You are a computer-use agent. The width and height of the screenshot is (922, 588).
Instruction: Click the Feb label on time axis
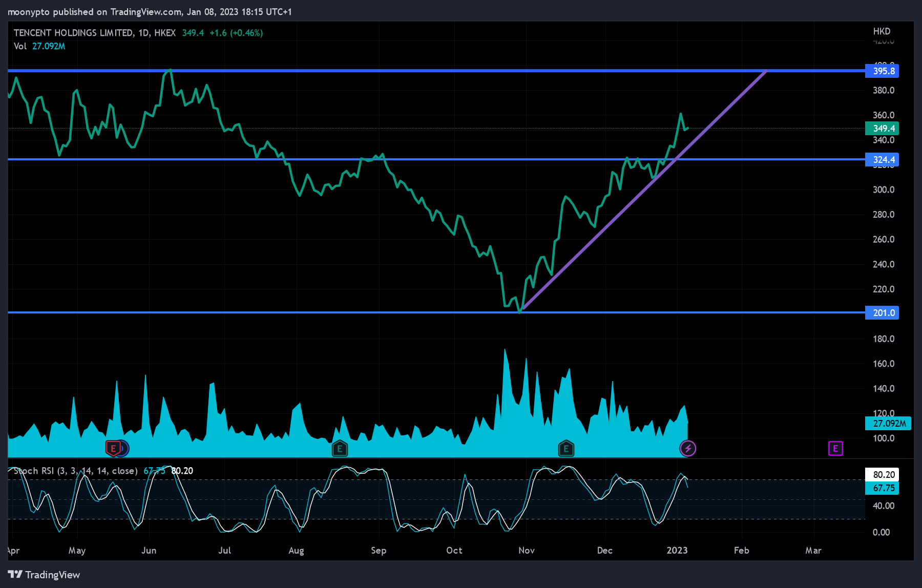point(742,551)
